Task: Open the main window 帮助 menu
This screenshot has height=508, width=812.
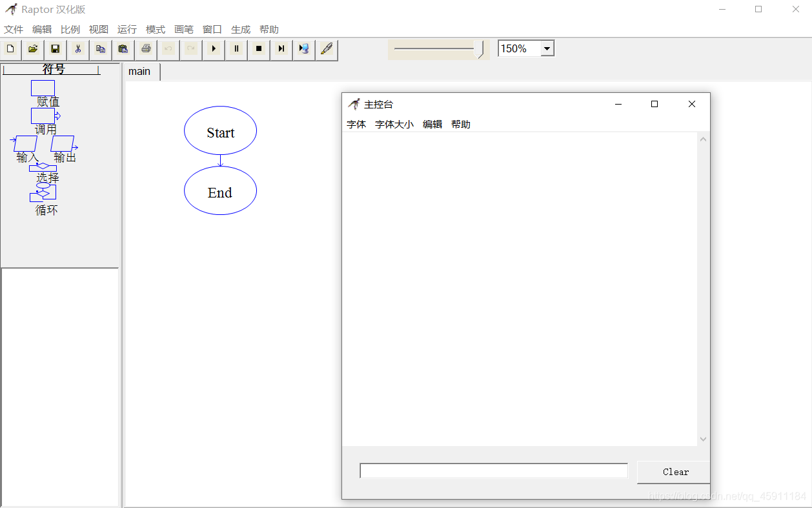Action: pyautogui.click(x=269, y=30)
